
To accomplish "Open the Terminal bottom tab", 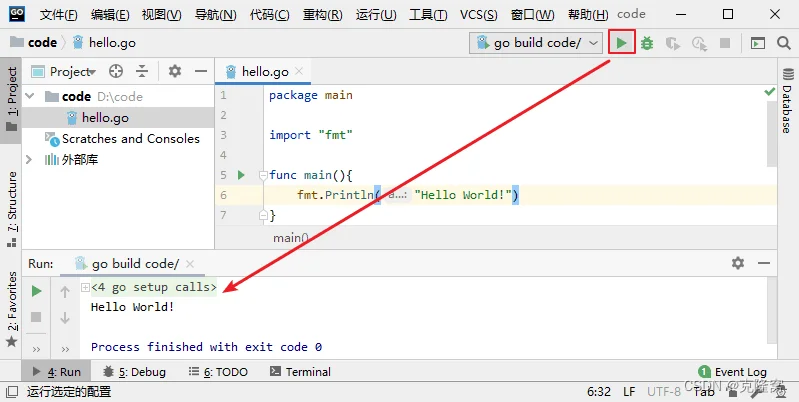I will pos(300,372).
